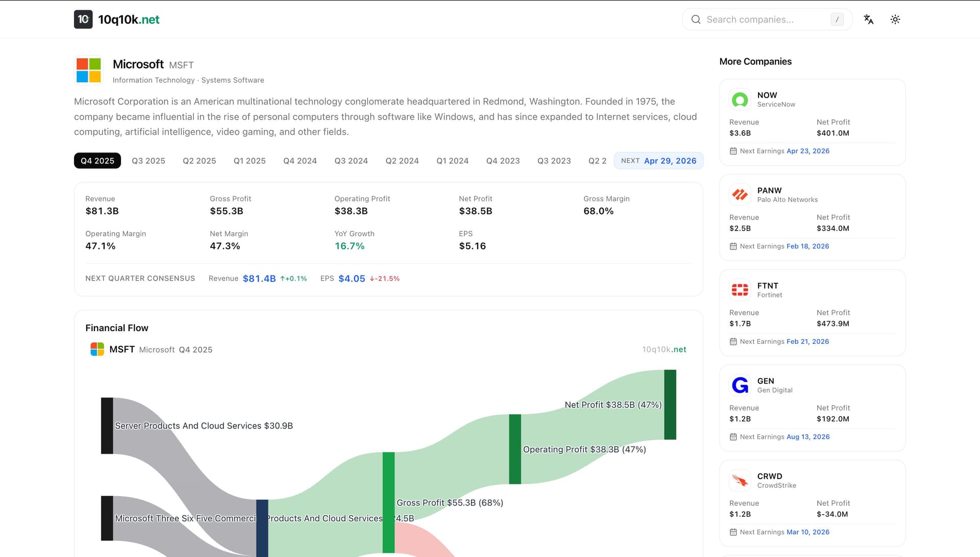Open Feb 18, 2026 earnings date link

click(x=808, y=246)
